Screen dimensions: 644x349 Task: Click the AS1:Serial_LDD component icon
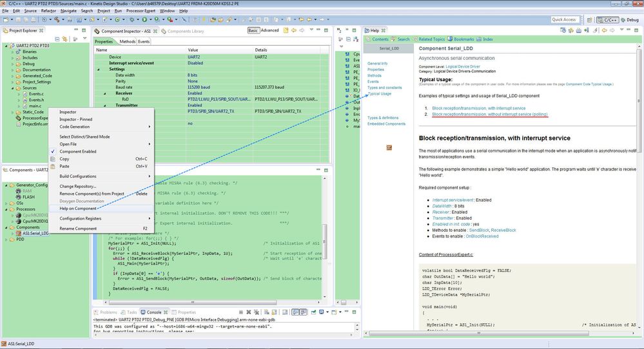(19, 233)
